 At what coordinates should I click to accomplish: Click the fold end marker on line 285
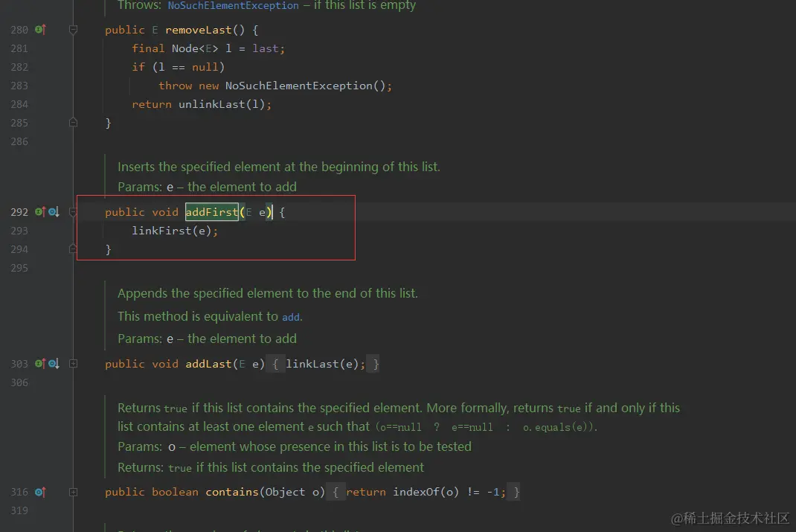pos(73,122)
